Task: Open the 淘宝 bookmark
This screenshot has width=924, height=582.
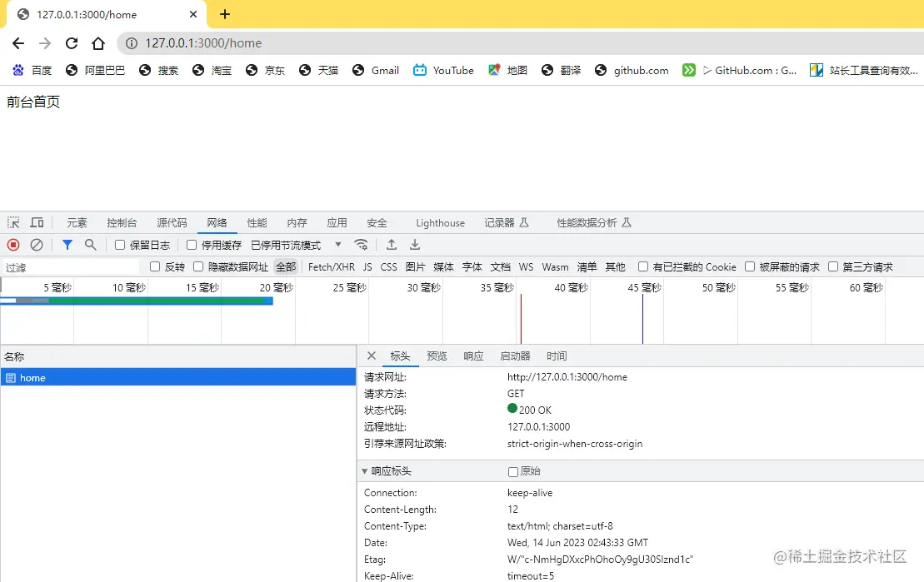Action: (x=212, y=70)
